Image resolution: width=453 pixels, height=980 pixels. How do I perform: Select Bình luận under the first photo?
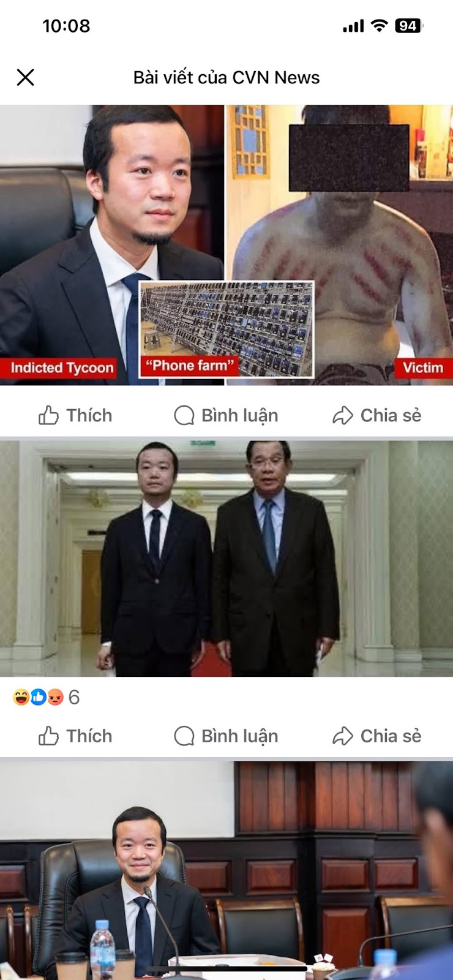[226, 415]
